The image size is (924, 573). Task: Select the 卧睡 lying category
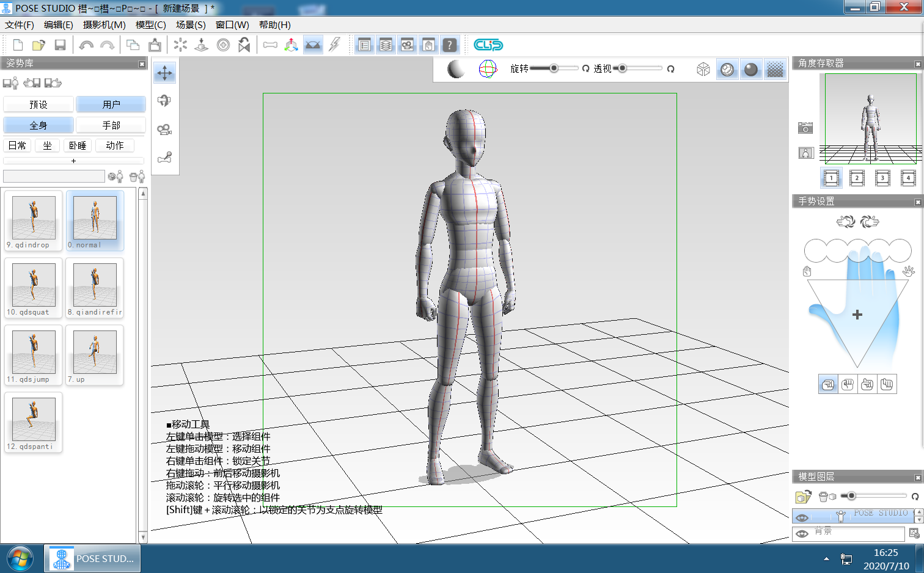78,145
